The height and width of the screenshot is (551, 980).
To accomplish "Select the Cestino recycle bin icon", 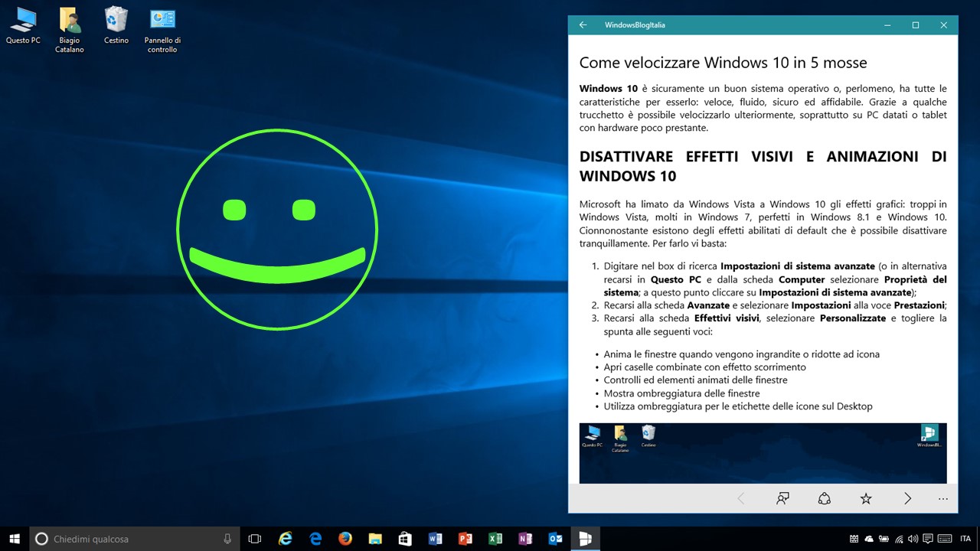I will pyautogui.click(x=116, y=26).
